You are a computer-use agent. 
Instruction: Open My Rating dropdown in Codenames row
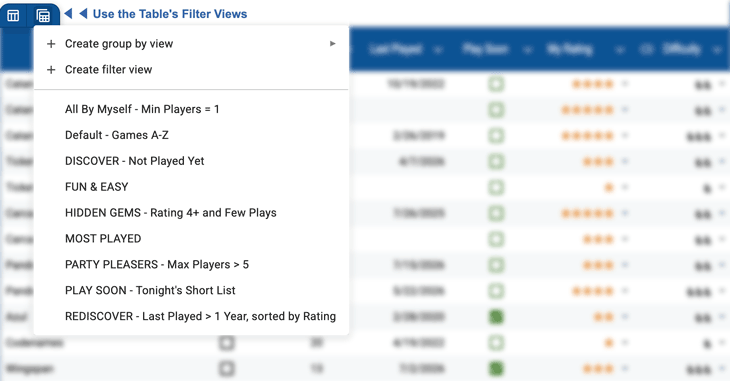pyautogui.click(x=625, y=343)
